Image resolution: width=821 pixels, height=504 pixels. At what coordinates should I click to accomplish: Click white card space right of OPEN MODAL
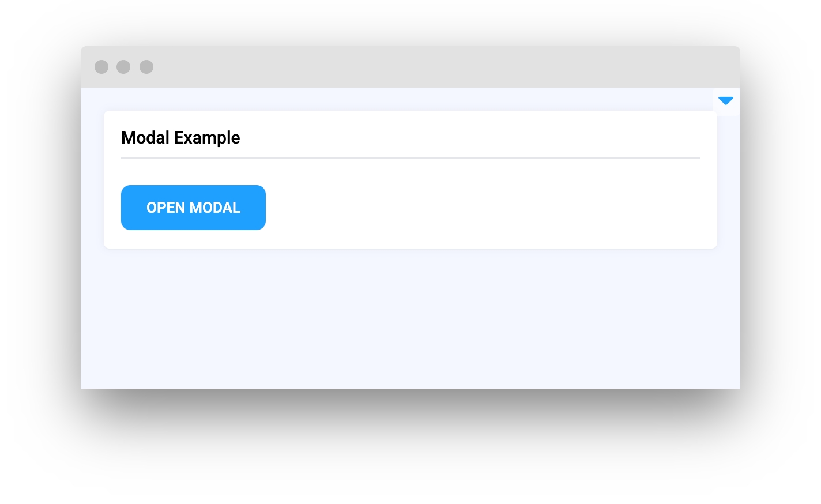(x=490, y=208)
